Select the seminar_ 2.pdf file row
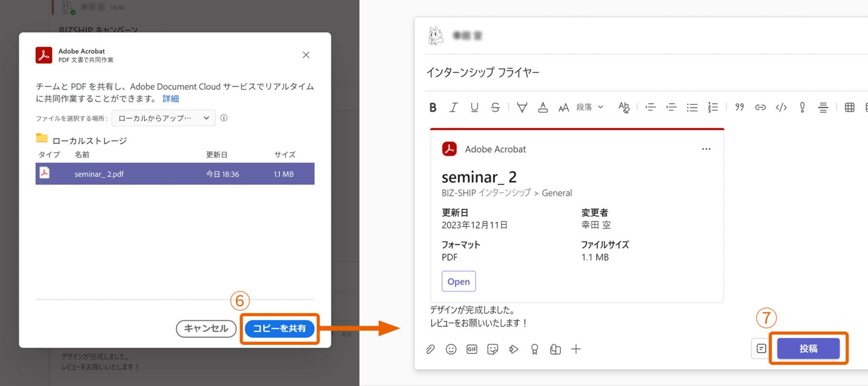Viewport: 868px width, 386px height. pos(175,174)
